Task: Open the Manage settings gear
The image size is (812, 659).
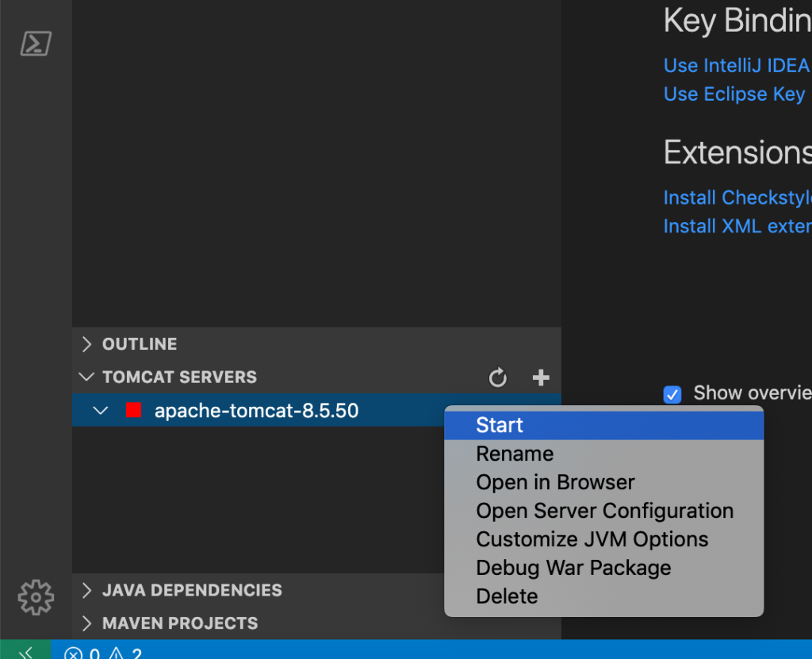Action: pyautogui.click(x=35, y=597)
